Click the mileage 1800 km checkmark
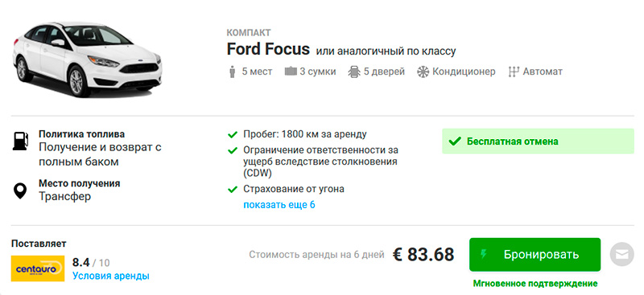The width and height of the screenshot is (644, 295). 233,134
